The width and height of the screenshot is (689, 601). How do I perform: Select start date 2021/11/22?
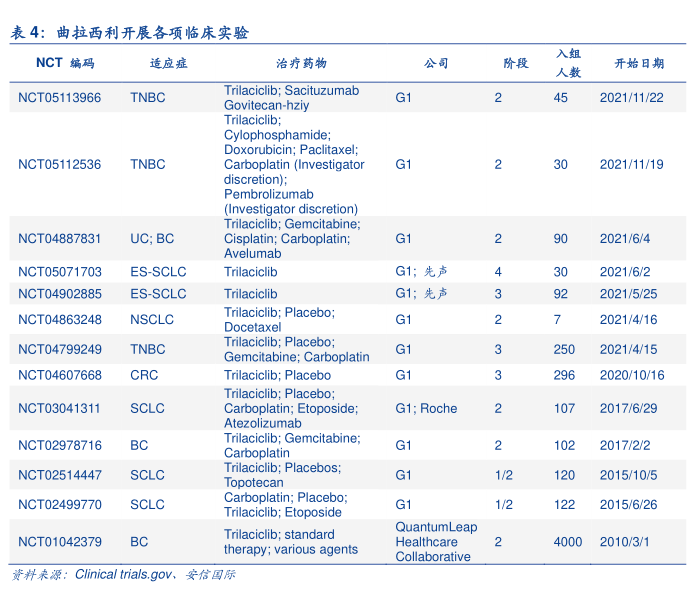[631, 98]
